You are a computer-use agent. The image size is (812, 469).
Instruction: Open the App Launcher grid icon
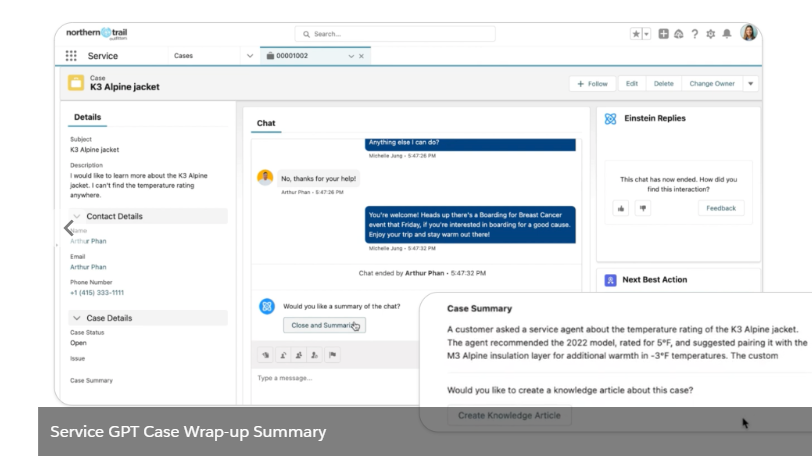[x=71, y=55]
